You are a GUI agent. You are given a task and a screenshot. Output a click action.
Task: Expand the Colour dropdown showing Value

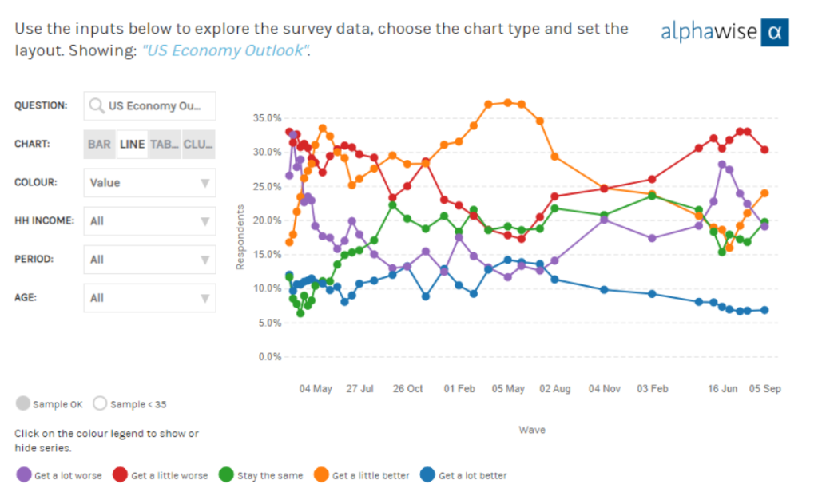149,183
